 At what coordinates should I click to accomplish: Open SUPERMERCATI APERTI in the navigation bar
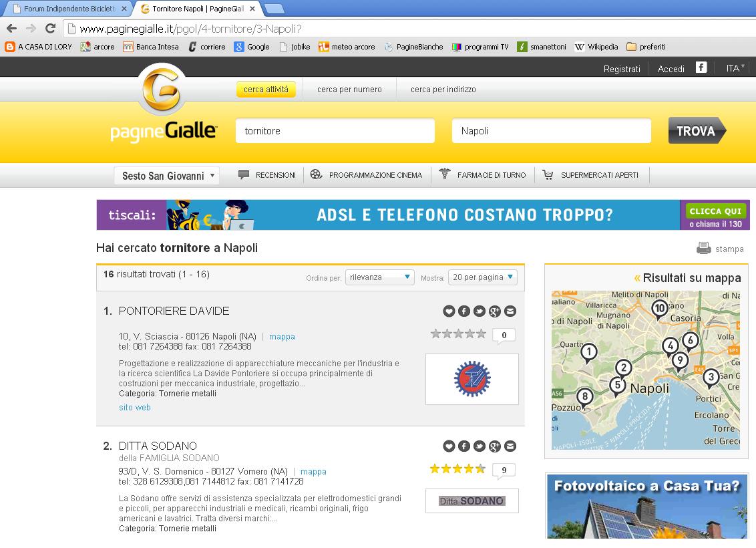point(590,175)
